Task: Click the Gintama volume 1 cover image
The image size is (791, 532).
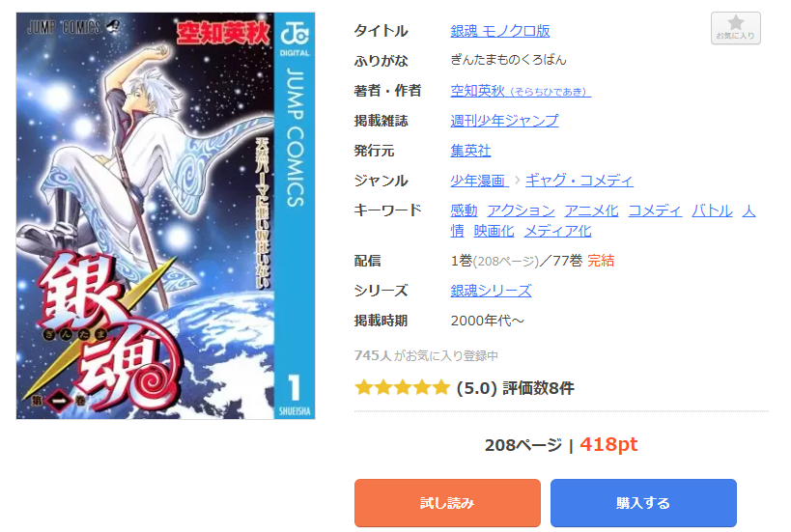Action: 165,216
